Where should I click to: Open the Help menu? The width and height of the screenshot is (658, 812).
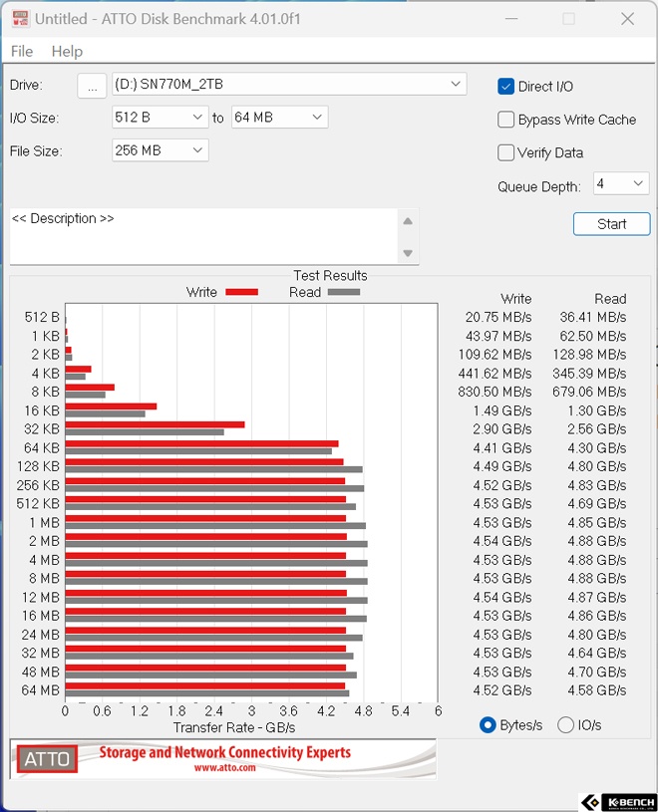pyautogui.click(x=67, y=51)
